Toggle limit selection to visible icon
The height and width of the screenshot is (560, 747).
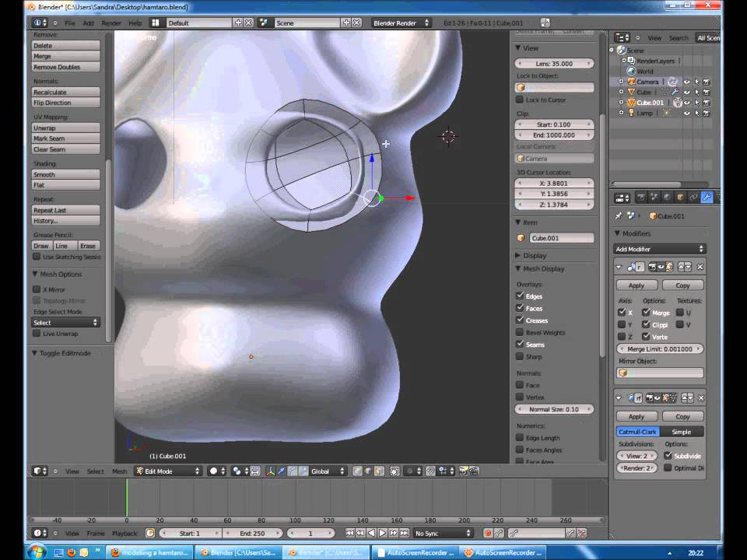tap(395, 471)
